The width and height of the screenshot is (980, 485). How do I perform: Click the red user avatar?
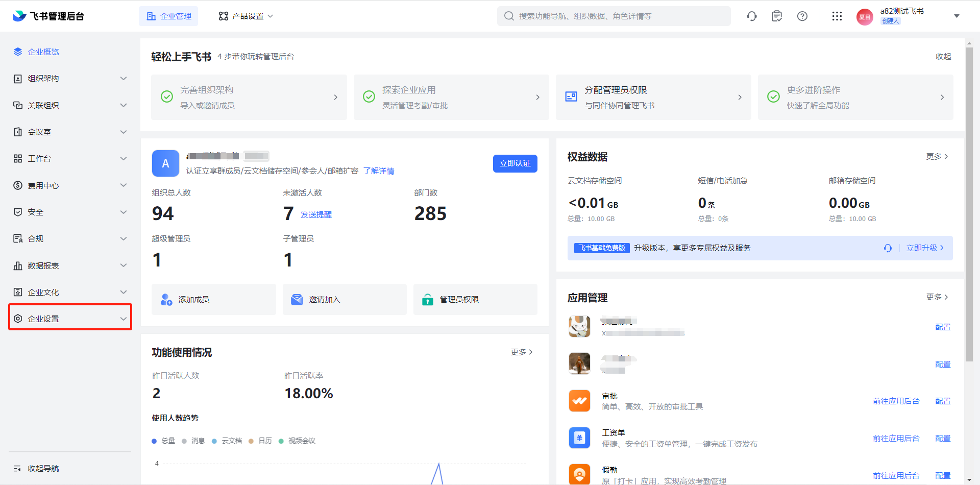click(865, 17)
